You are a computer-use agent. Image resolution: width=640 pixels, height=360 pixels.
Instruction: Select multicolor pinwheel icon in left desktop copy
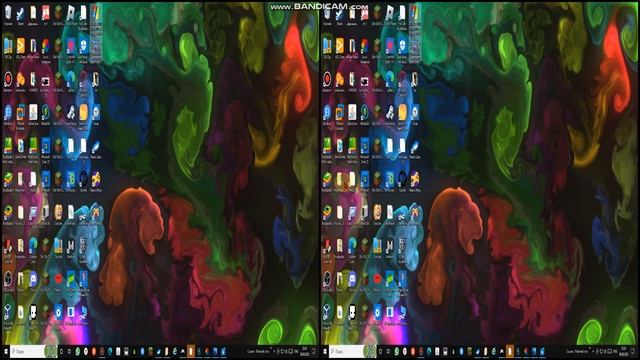(x=46, y=46)
